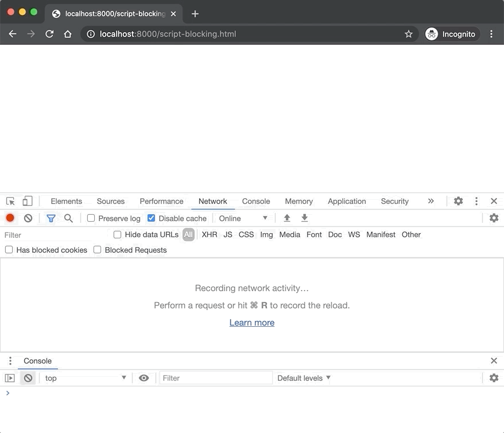Search network requests with the magnifier

(x=68, y=218)
